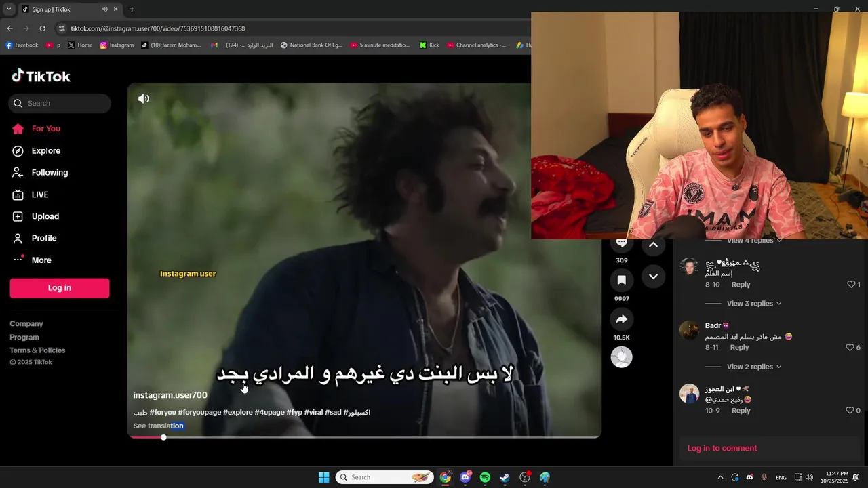868x488 pixels.
Task: Like the 'ابن العجوز' comment heart showing 0
Action: pyautogui.click(x=850, y=411)
